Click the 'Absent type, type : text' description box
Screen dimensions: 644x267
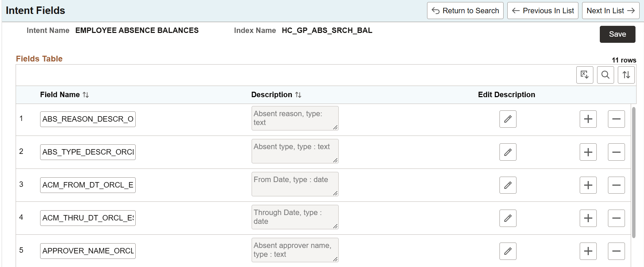pos(295,151)
